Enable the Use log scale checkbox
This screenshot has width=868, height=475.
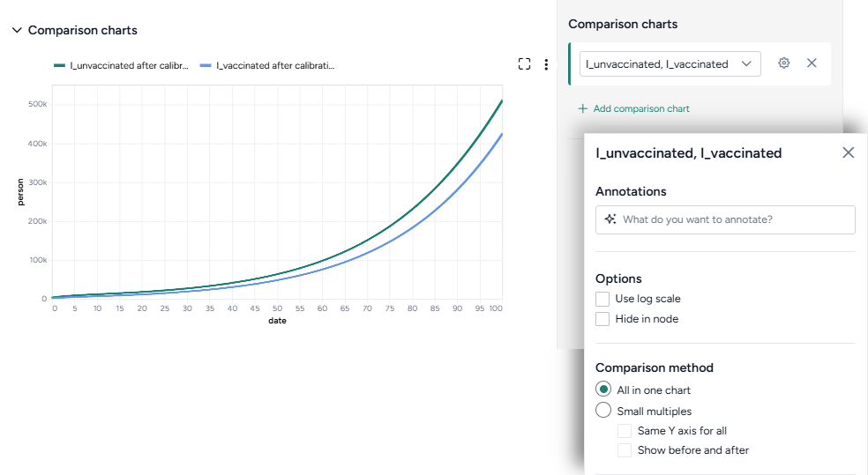click(602, 299)
